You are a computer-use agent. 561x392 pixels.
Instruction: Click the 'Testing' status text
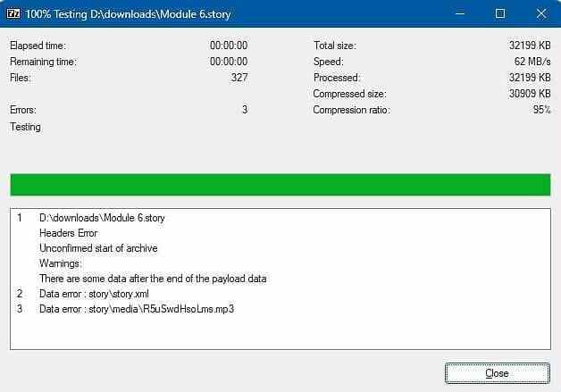[x=25, y=127]
